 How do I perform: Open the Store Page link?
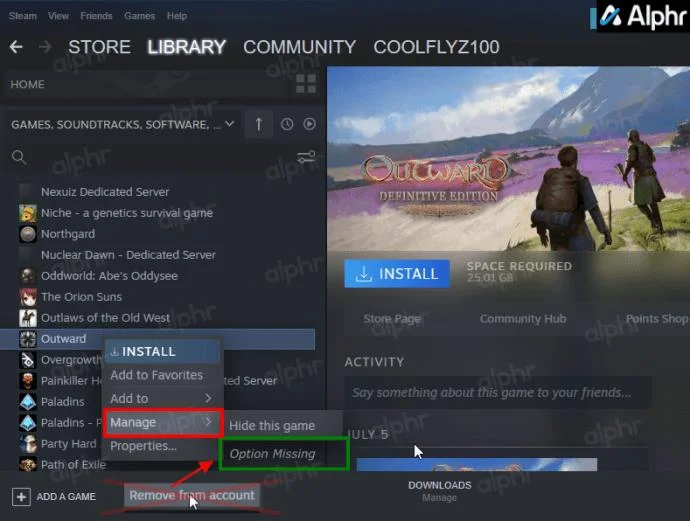click(x=392, y=319)
